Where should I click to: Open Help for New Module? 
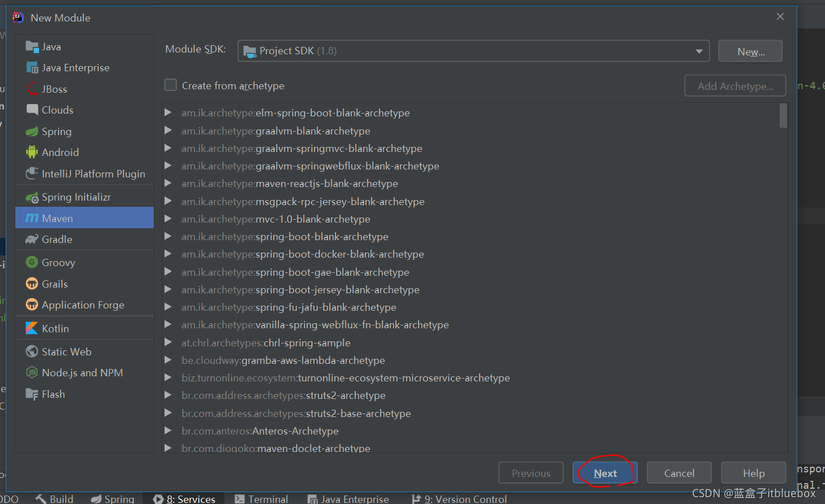(x=753, y=473)
